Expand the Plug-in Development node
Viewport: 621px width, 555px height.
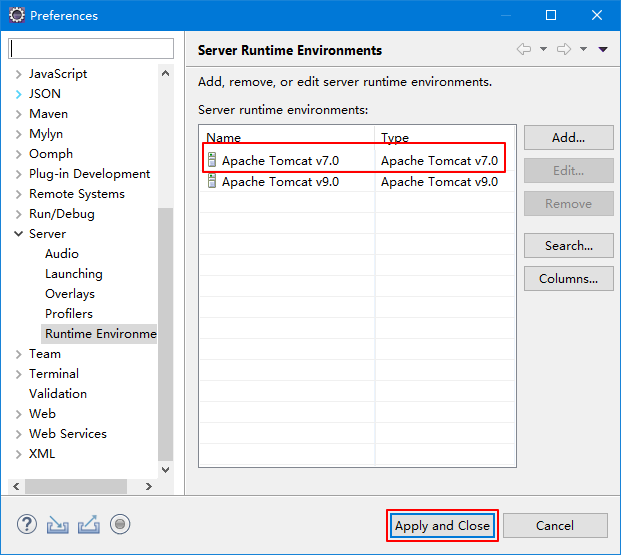coord(18,174)
